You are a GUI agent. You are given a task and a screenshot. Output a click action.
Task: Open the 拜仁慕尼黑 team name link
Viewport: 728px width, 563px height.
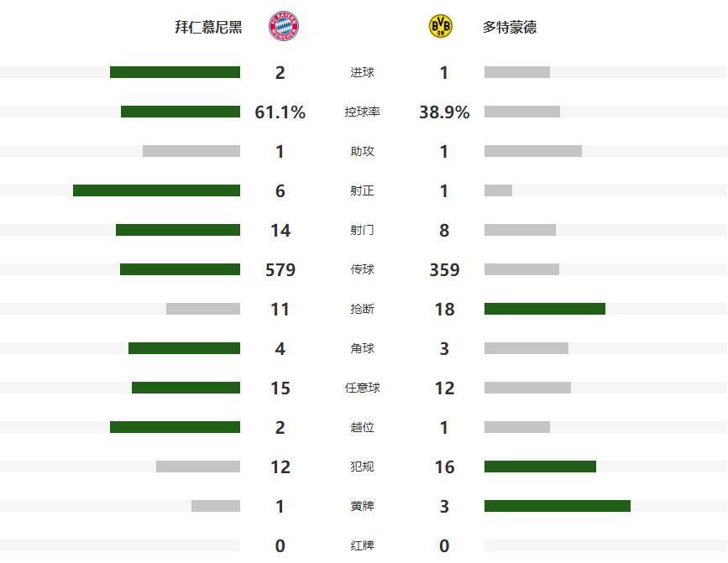click(x=208, y=27)
